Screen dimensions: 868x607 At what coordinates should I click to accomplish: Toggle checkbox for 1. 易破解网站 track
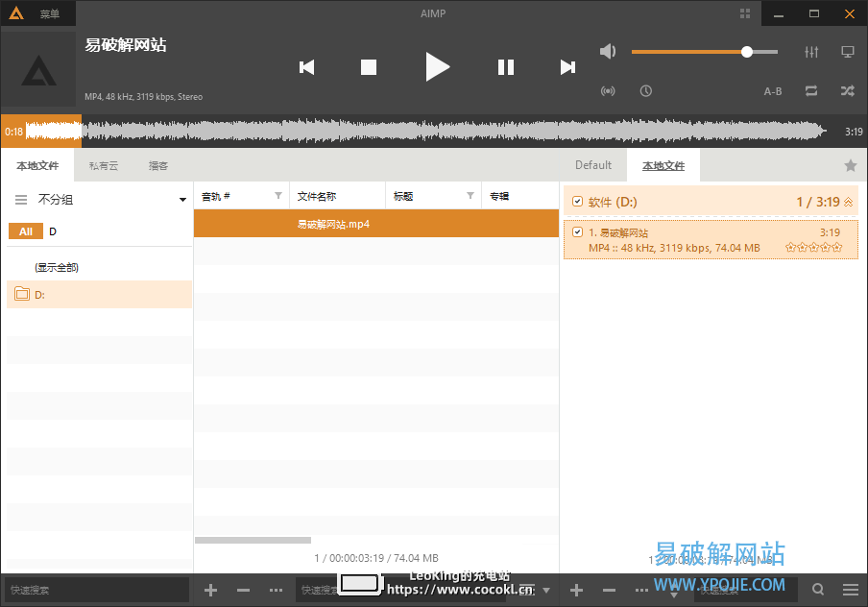click(577, 232)
